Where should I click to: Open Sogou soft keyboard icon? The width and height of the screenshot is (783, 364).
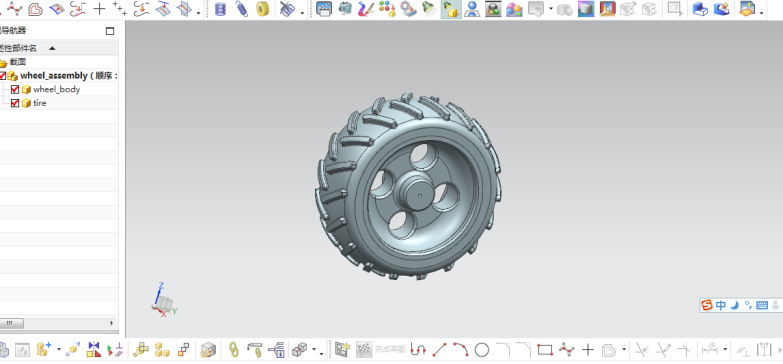(x=762, y=305)
